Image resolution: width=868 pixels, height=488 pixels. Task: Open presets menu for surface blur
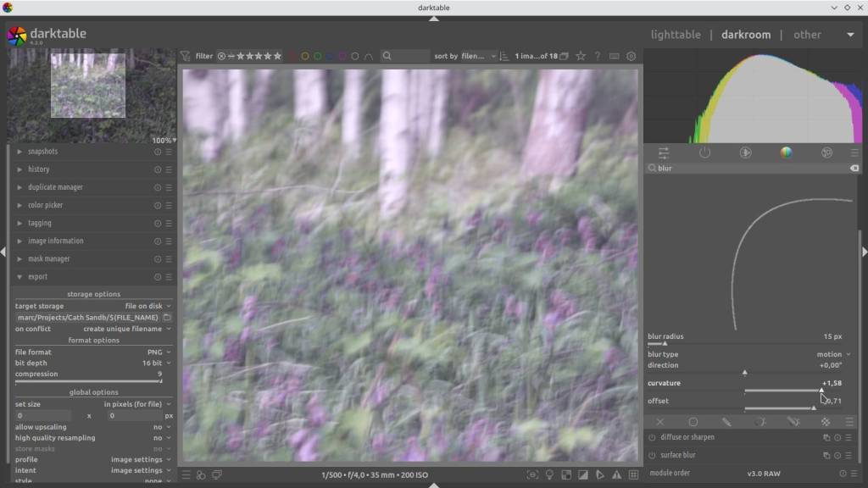[x=849, y=455]
